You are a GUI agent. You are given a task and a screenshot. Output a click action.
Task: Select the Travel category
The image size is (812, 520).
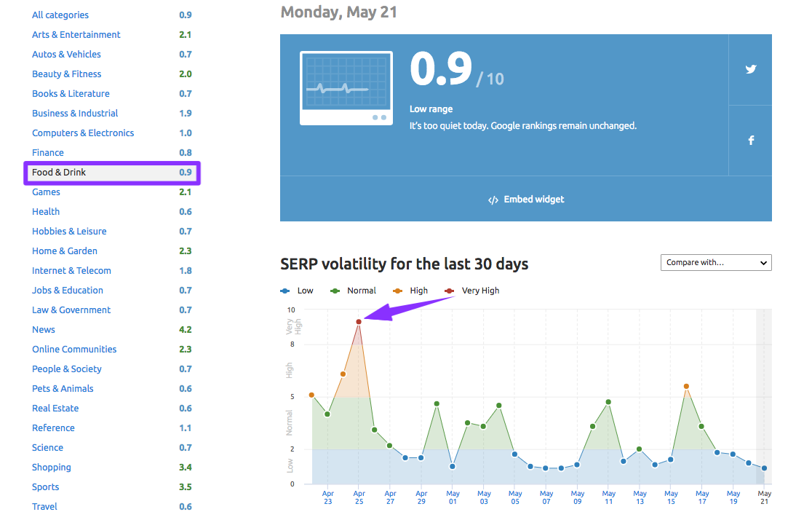44,508
